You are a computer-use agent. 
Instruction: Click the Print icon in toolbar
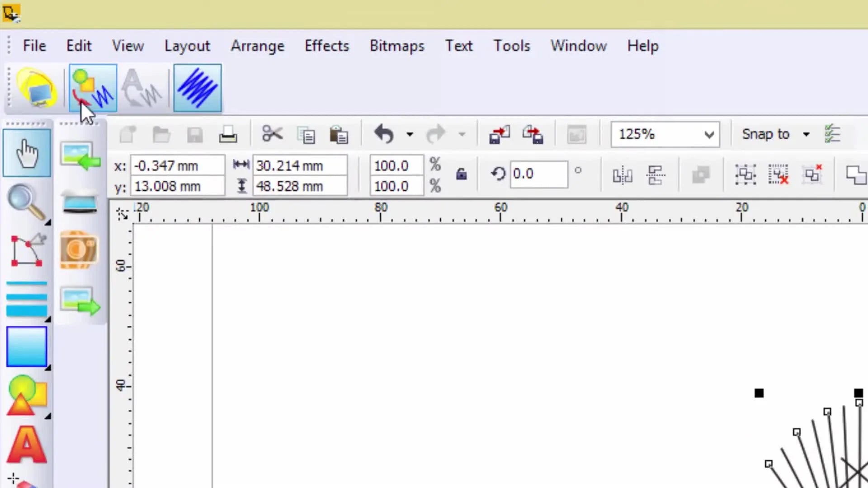point(228,135)
